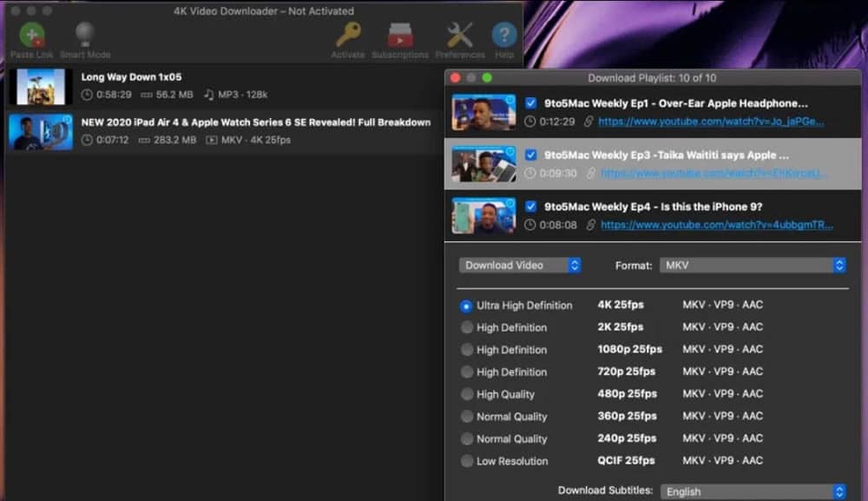Image resolution: width=868 pixels, height=501 pixels.
Task: Select Low Resolution QCIF 25fps option
Action: point(467,460)
